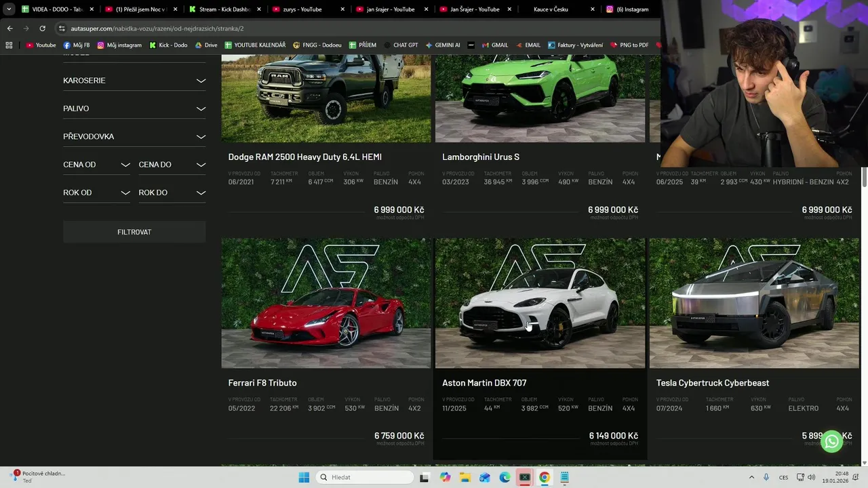Open the ROK DO dropdown
Screen dimensions: 868x488
pyautogui.click(x=172, y=192)
